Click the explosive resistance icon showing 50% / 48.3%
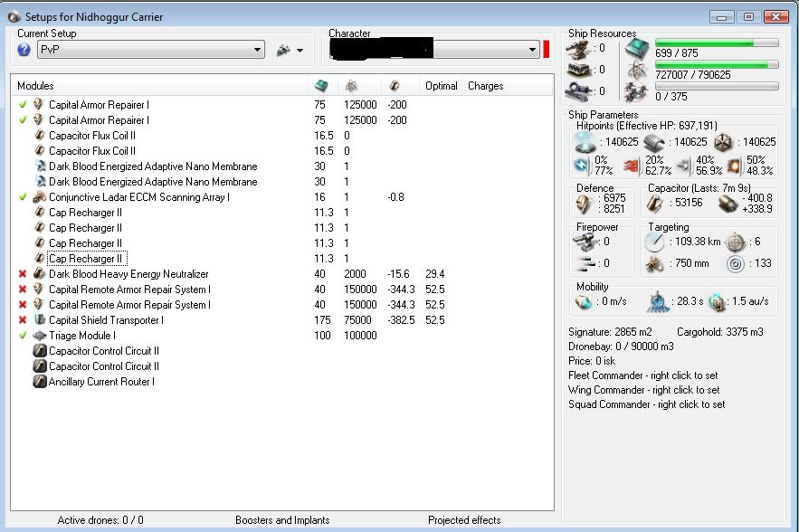The height and width of the screenshot is (532, 799). (734, 165)
